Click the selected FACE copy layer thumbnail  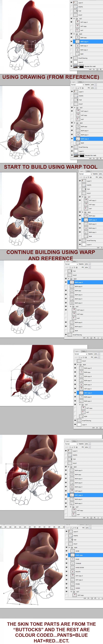[73, 555]
